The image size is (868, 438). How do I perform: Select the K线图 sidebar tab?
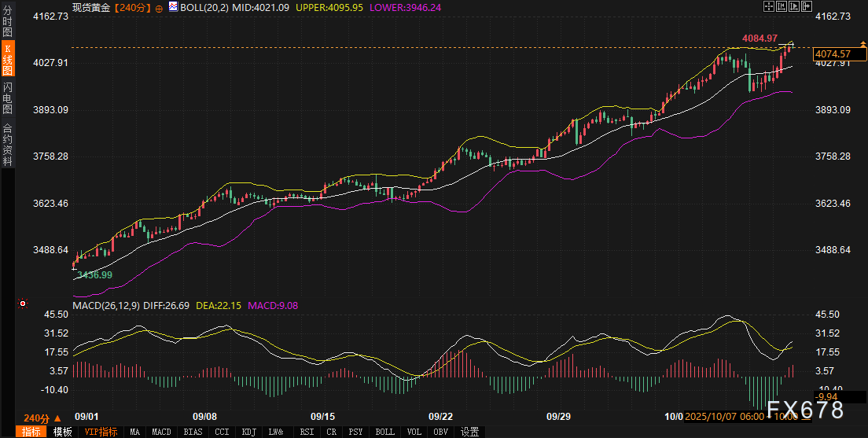pos(7,57)
